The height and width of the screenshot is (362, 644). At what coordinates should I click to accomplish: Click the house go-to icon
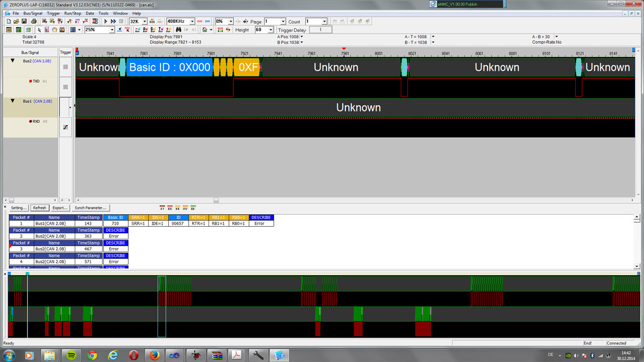[x=204, y=30]
